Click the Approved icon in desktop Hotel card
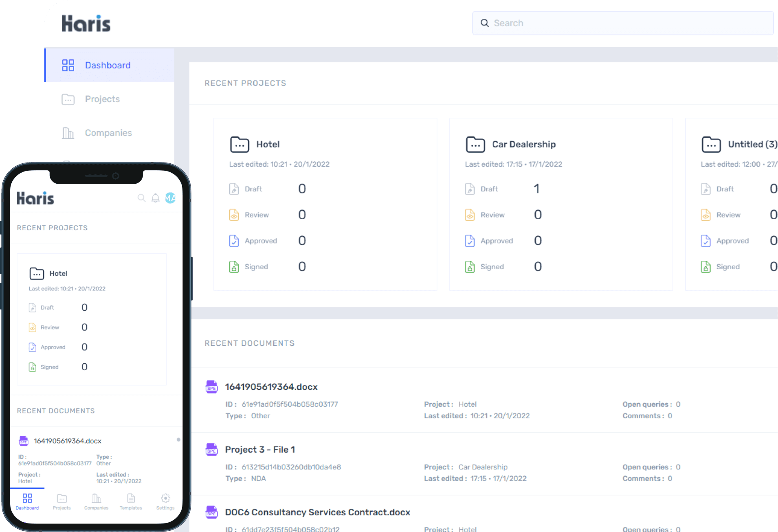Viewport: 778px width, 532px height. tap(234, 241)
